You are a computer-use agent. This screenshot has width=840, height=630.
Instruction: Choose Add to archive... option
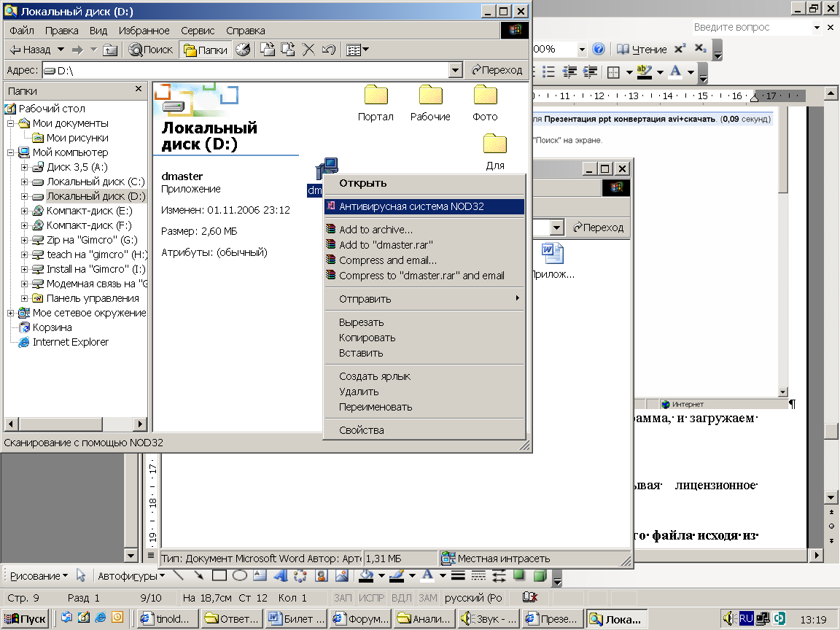(x=424, y=229)
